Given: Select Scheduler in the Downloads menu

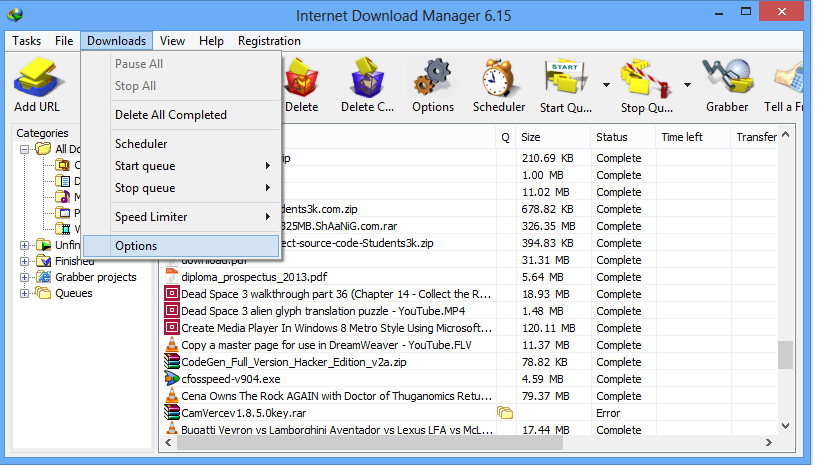Looking at the screenshot, I should click(181, 144).
